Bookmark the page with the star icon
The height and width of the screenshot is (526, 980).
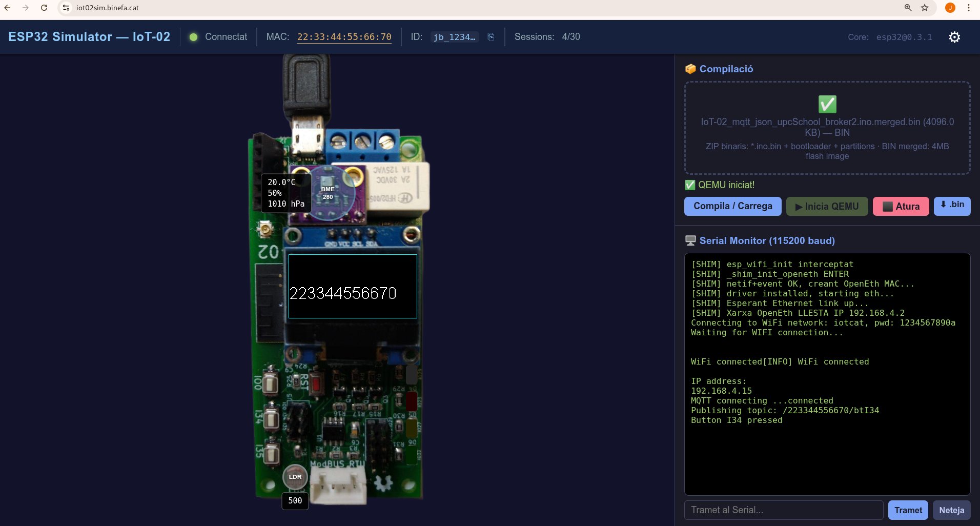click(x=925, y=8)
